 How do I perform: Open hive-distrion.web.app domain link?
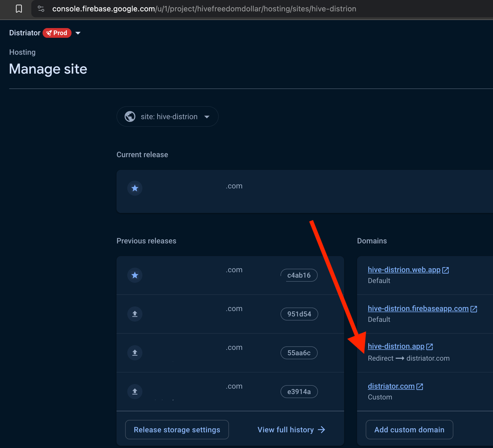click(x=404, y=270)
